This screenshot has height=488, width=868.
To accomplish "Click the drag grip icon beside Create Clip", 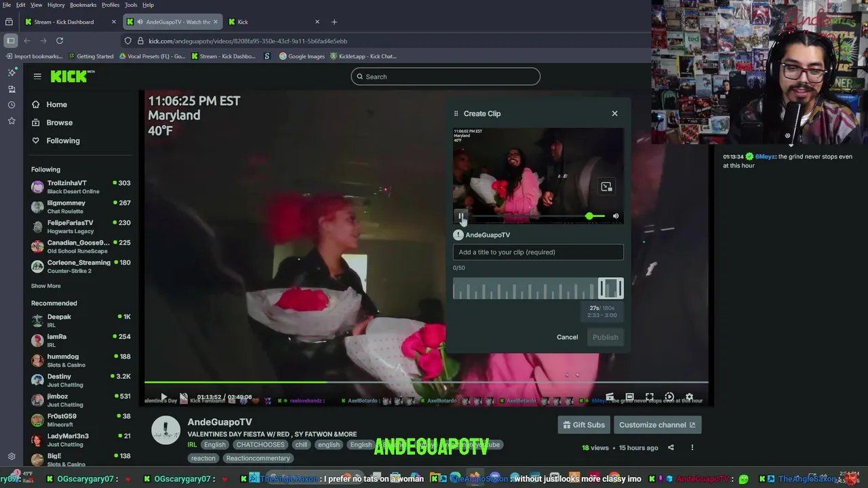I will 456,113.
